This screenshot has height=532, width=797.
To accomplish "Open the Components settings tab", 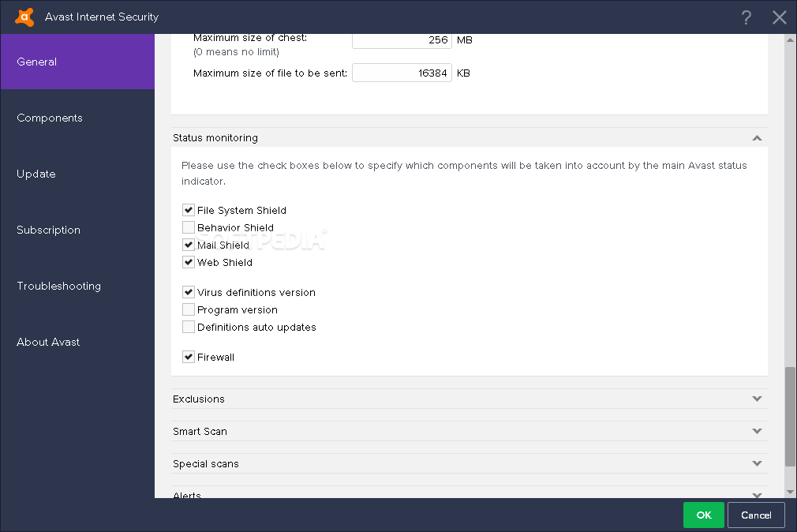I will 50,118.
